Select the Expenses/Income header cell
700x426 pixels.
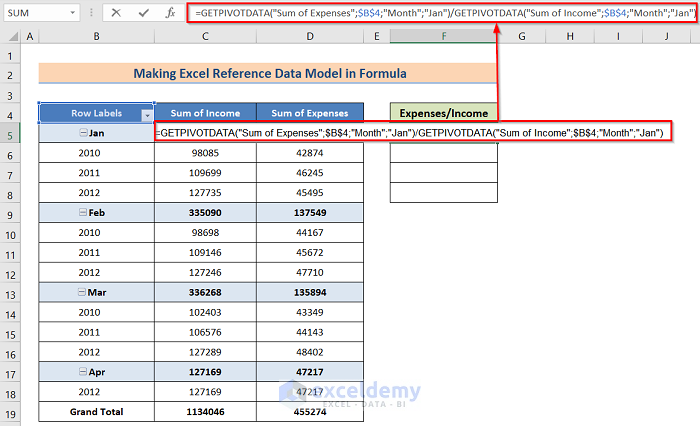pos(443,113)
